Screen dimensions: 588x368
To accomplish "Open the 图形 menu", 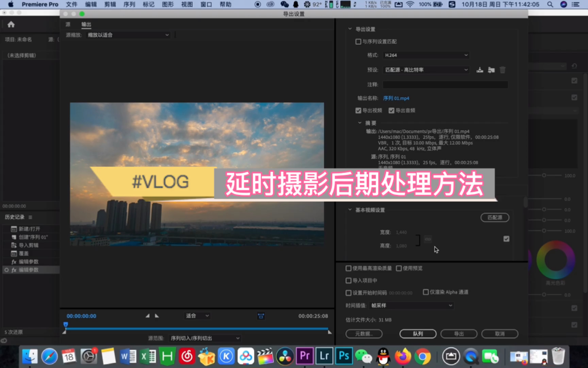I will pyautogui.click(x=168, y=4).
